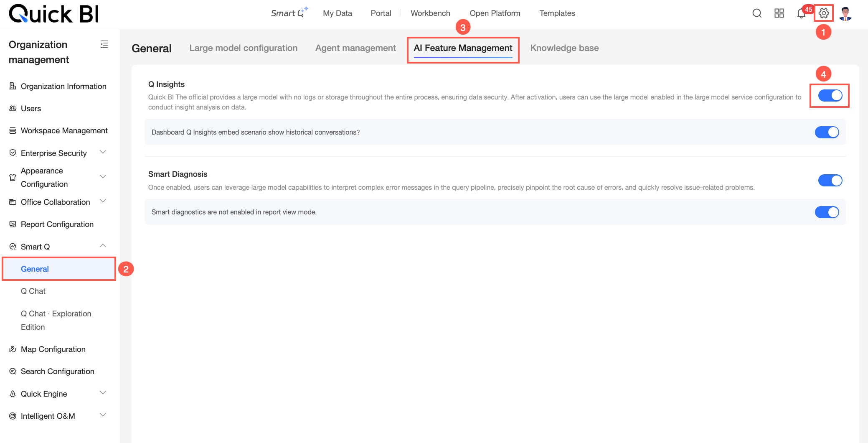The width and height of the screenshot is (868, 443).
Task: Click the Organization Information building icon
Action: pyautogui.click(x=13, y=86)
